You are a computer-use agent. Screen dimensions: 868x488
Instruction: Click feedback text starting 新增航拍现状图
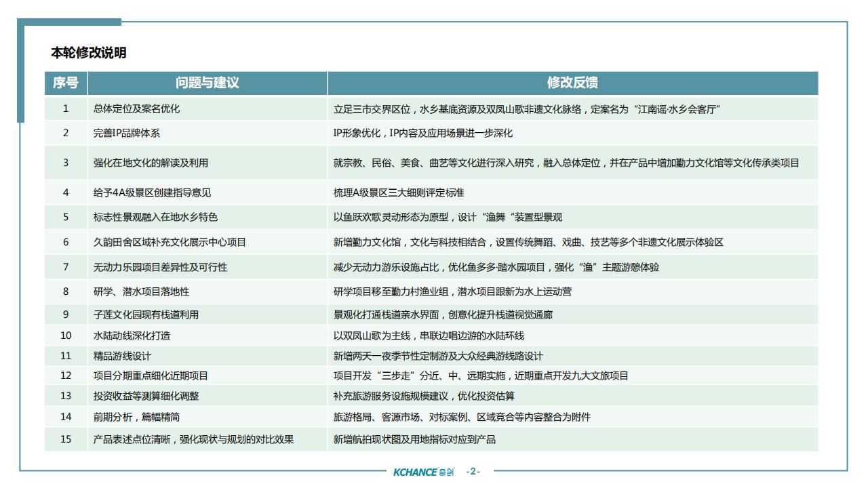[x=414, y=439]
